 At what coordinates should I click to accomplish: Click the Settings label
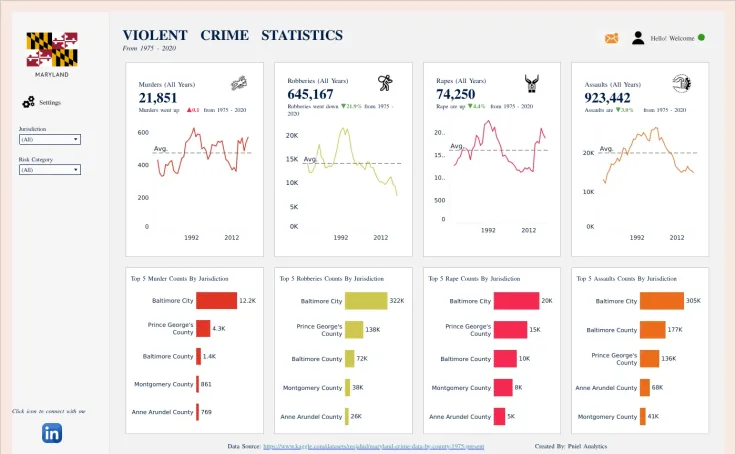(x=50, y=102)
